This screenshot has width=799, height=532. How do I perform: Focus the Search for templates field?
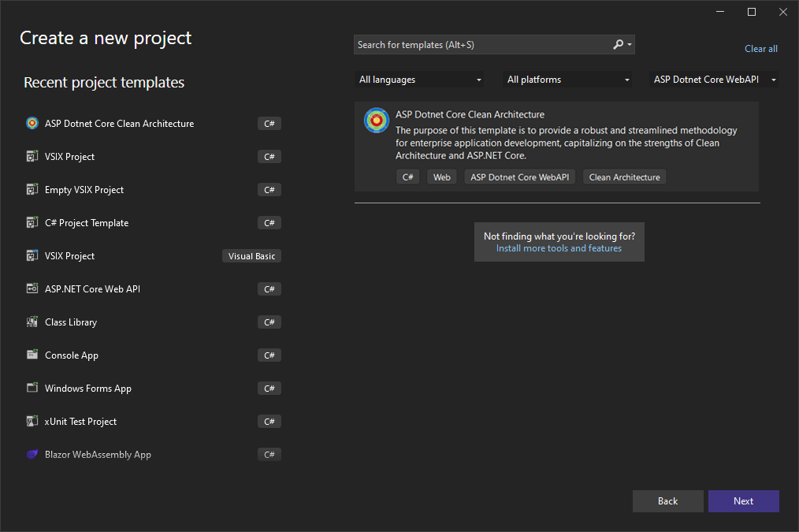481,45
